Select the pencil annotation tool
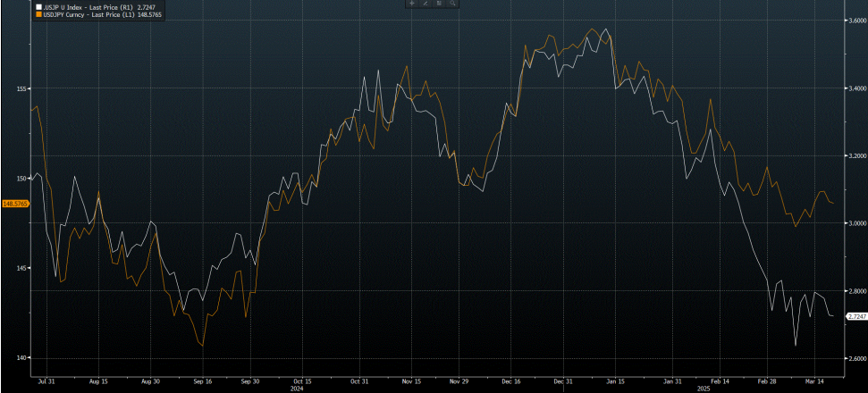Screen dimensions: 868x393 [x=426, y=4]
